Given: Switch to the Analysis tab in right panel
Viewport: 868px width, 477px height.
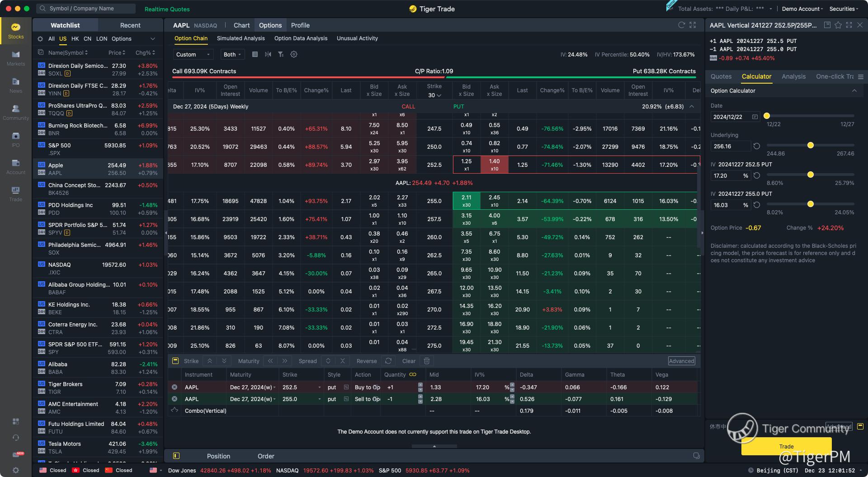Looking at the screenshot, I should (x=793, y=76).
